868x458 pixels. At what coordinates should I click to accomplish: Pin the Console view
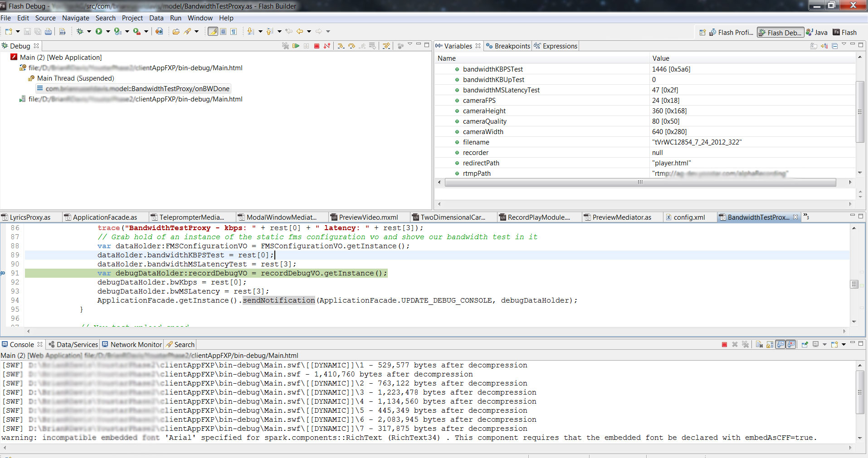(x=805, y=344)
